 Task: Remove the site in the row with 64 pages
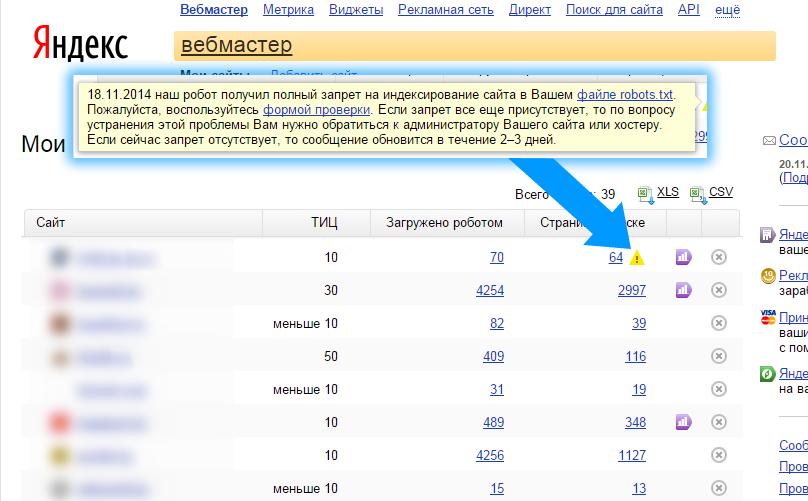[x=719, y=257]
